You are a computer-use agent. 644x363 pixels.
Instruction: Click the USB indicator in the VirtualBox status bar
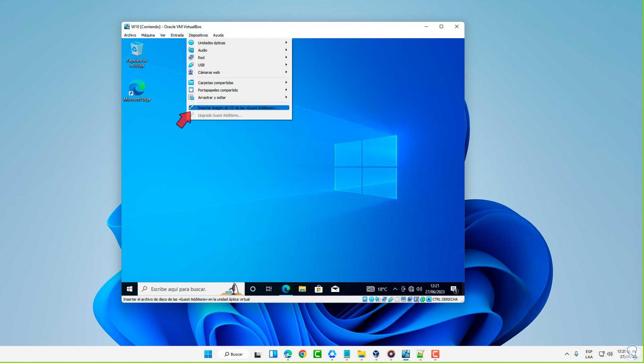[391, 299]
